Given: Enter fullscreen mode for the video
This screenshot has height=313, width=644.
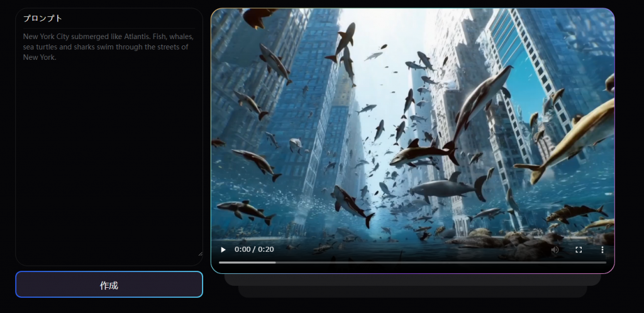Looking at the screenshot, I should click(x=579, y=249).
